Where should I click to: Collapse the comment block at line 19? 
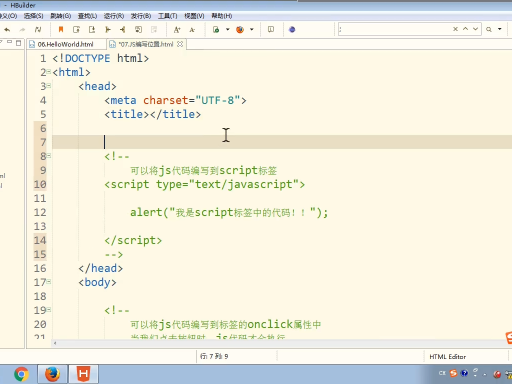tap(49, 310)
